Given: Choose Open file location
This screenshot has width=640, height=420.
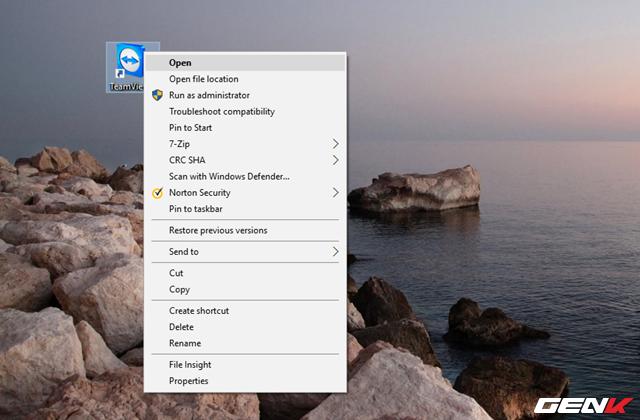Looking at the screenshot, I should [203, 79].
